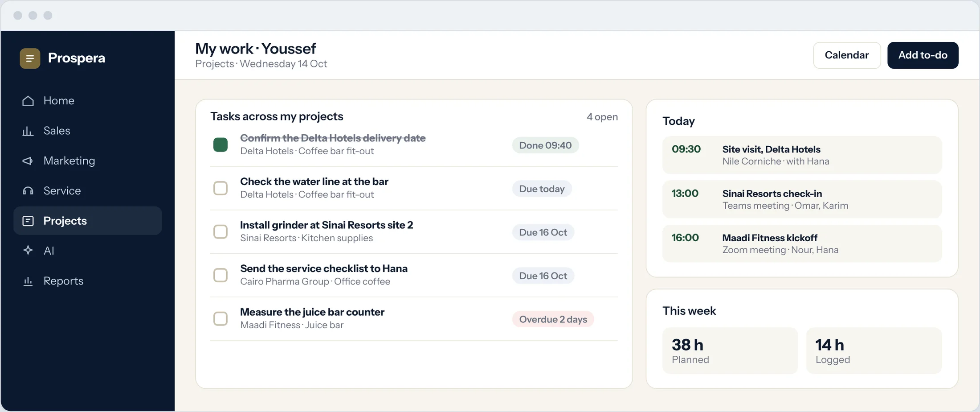Click the Prospera brand name
This screenshot has width=980, height=412.
(77, 58)
